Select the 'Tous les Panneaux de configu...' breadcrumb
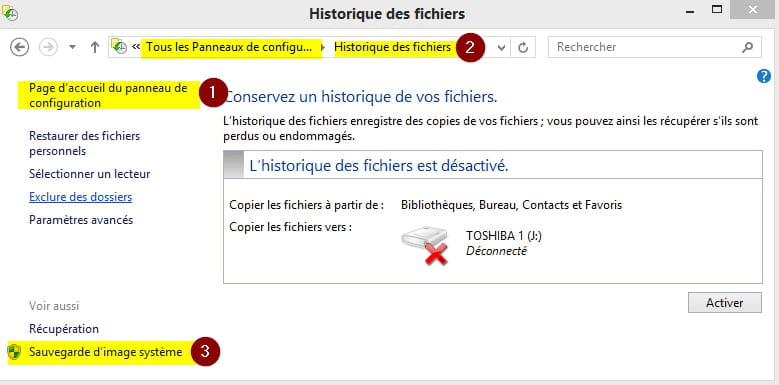 tap(230, 47)
